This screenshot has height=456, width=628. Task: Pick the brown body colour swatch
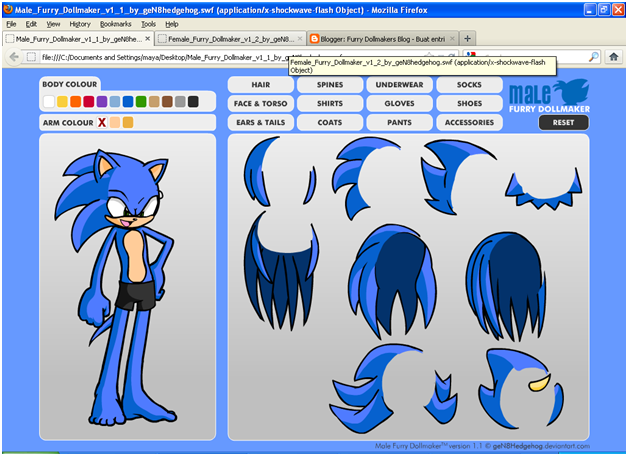coord(167,102)
